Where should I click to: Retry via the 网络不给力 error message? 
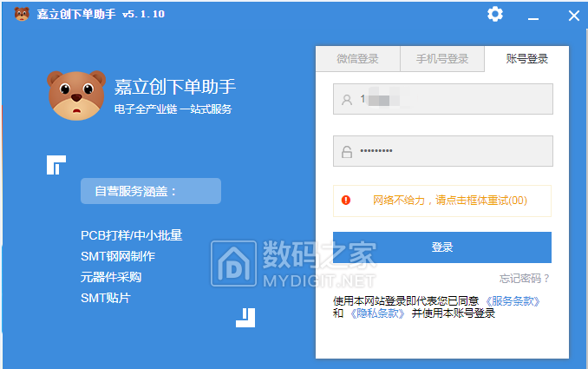coord(449,201)
